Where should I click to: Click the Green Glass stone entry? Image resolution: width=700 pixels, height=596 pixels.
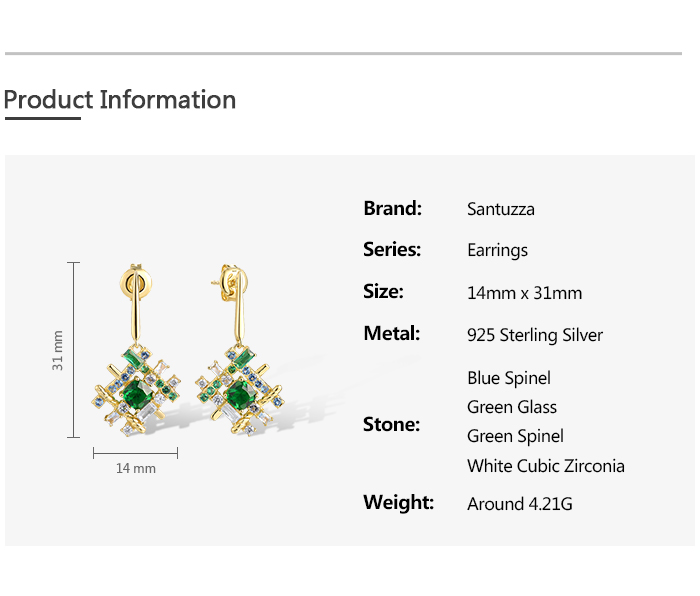512,407
